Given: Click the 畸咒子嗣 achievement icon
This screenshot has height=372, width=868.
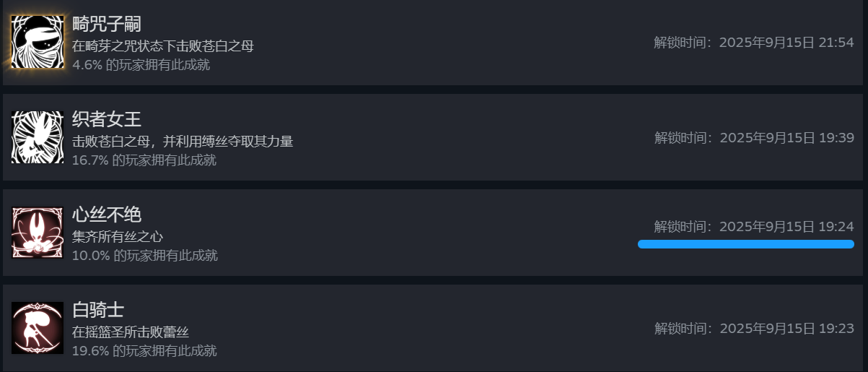Looking at the screenshot, I should [x=38, y=42].
